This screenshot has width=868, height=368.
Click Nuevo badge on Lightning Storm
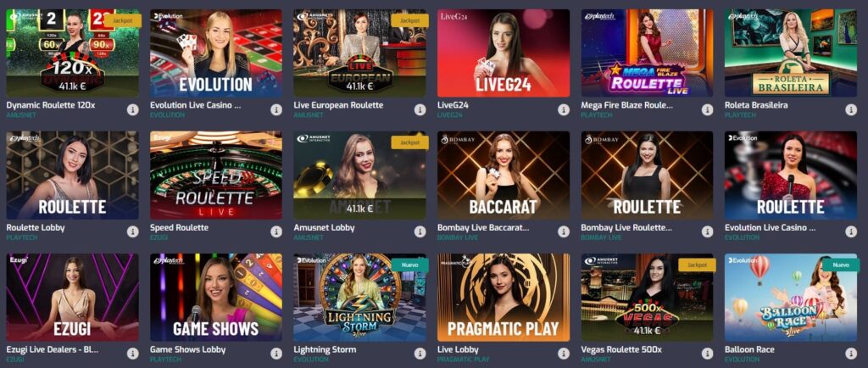pyautogui.click(x=409, y=265)
